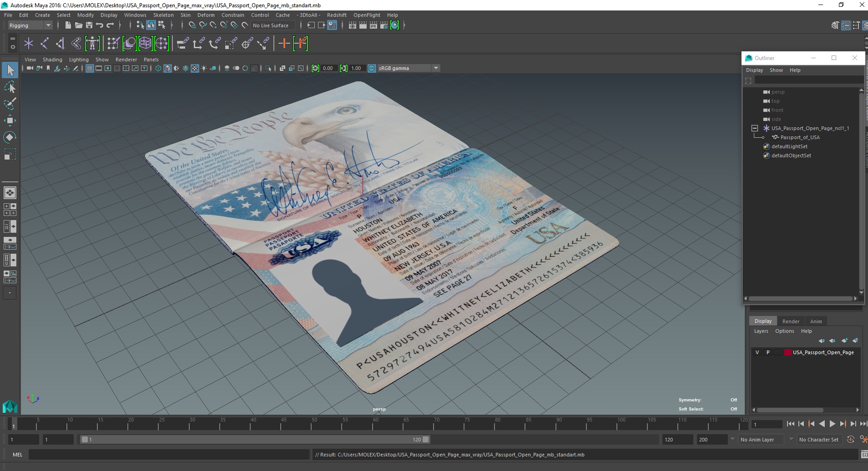
Task: Click the Outliner horizontal scrollbar
Action: (800, 299)
